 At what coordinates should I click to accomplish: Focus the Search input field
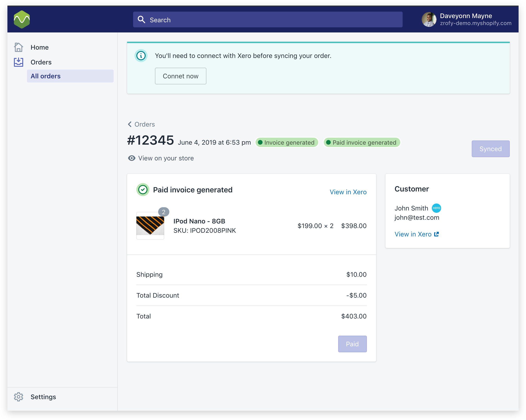point(268,19)
